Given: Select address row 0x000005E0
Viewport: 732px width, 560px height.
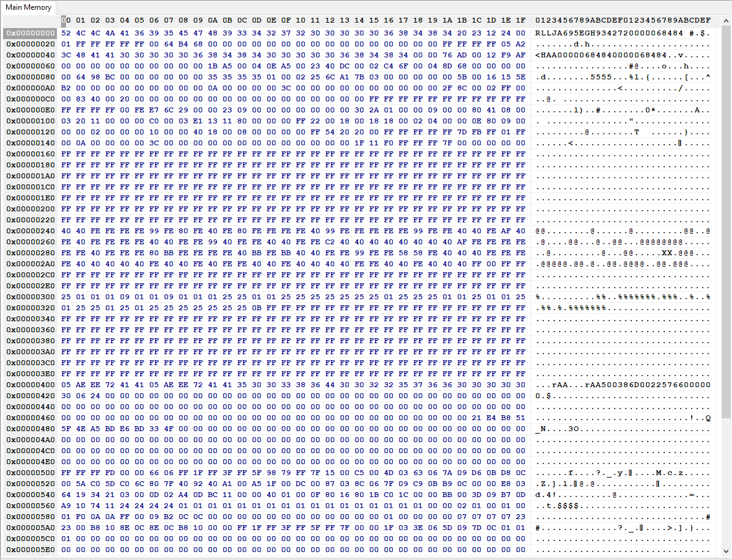Looking at the screenshot, I should coord(31,549).
